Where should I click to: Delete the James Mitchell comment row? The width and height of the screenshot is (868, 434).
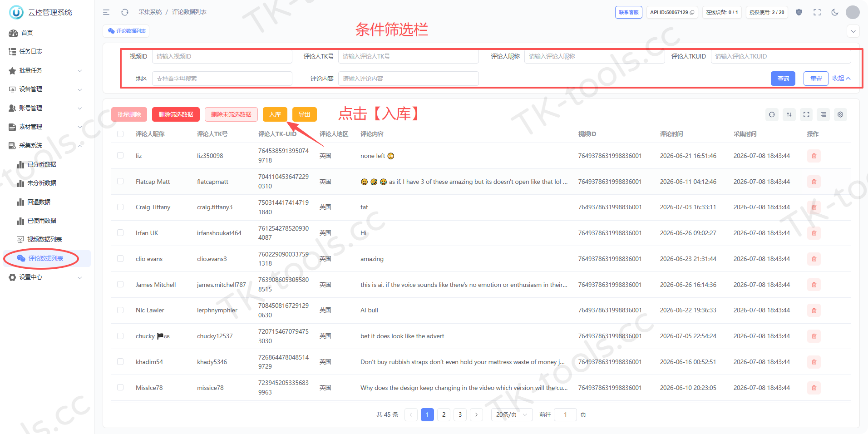click(814, 285)
